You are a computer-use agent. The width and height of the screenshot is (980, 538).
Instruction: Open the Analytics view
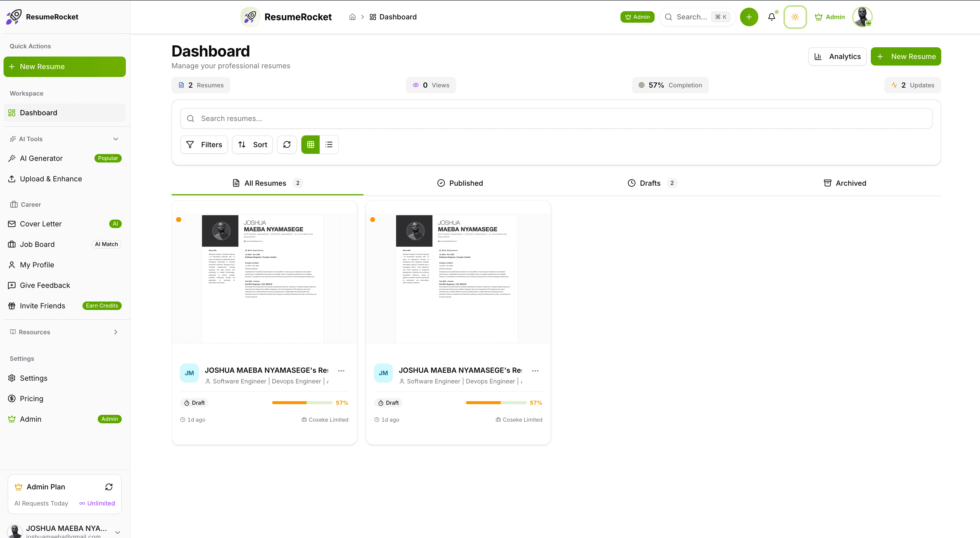click(x=837, y=56)
